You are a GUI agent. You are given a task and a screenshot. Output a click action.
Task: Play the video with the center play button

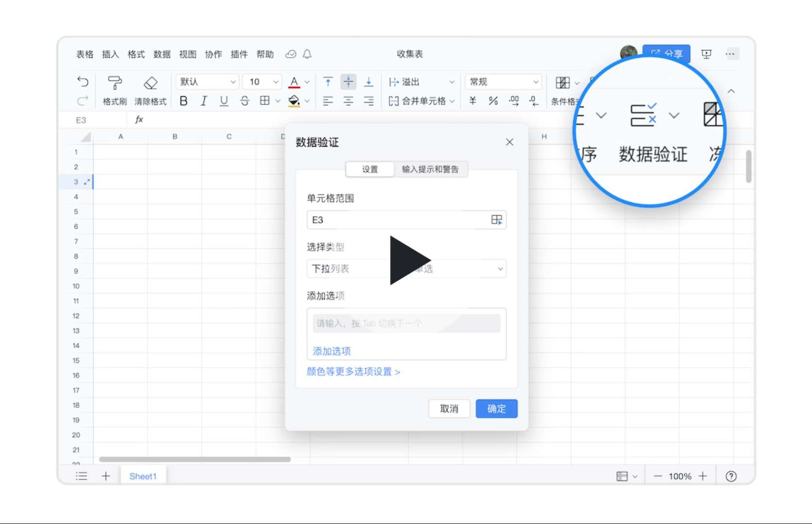(x=409, y=260)
